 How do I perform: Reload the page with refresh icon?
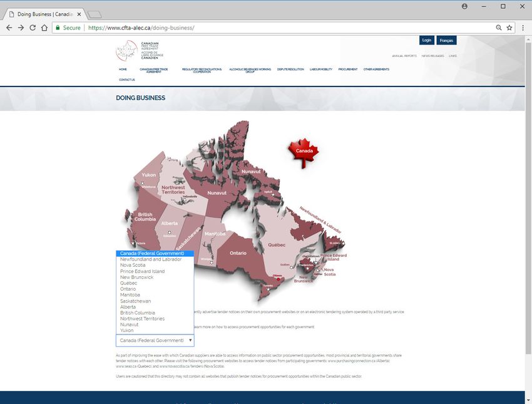[x=33, y=28]
